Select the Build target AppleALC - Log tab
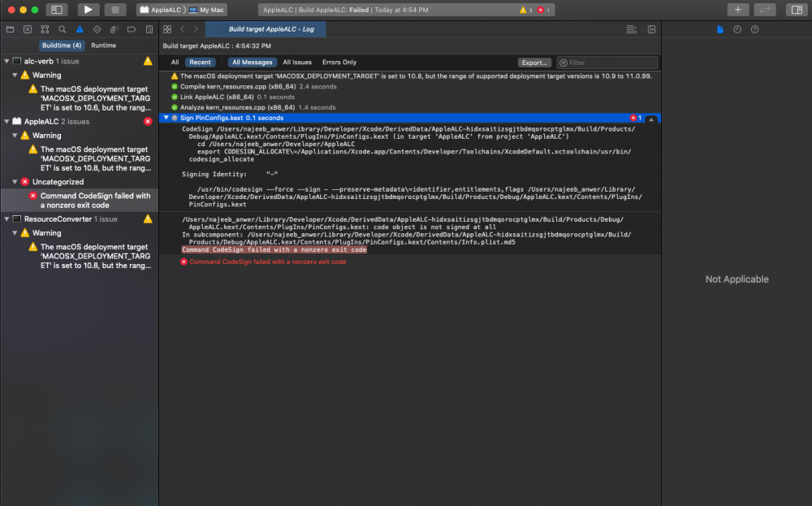 pyautogui.click(x=266, y=29)
